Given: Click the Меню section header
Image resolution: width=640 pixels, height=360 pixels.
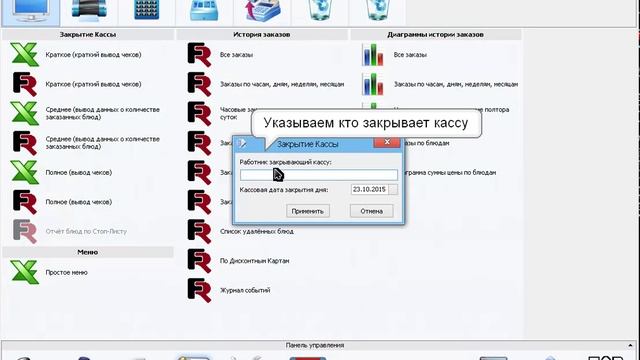Looking at the screenshot, I should coord(88,252).
